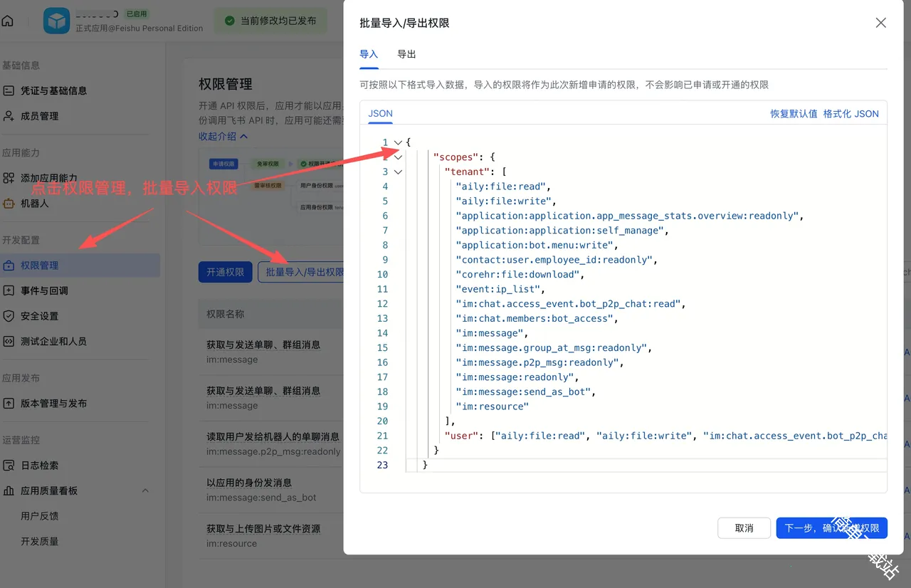Click the 当前修改均已发布 status badge
The height and width of the screenshot is (588, 911).
pyautogui.click(x=270, y=21)
